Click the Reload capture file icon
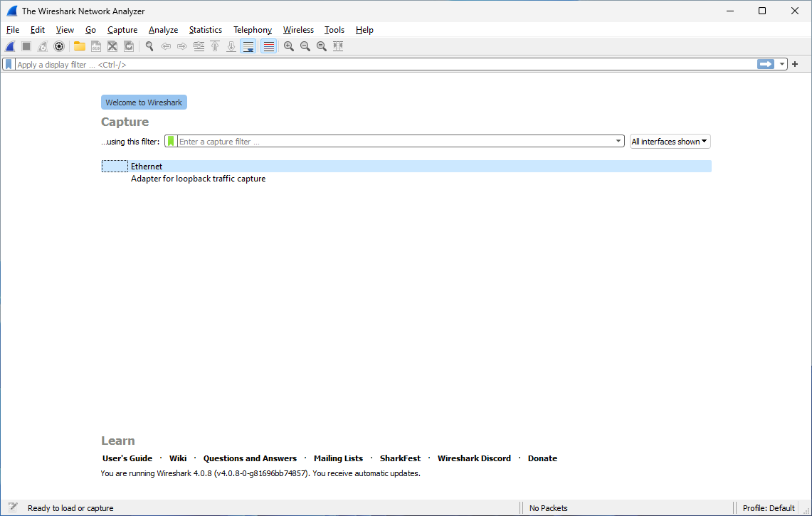 tap(129, 47)
